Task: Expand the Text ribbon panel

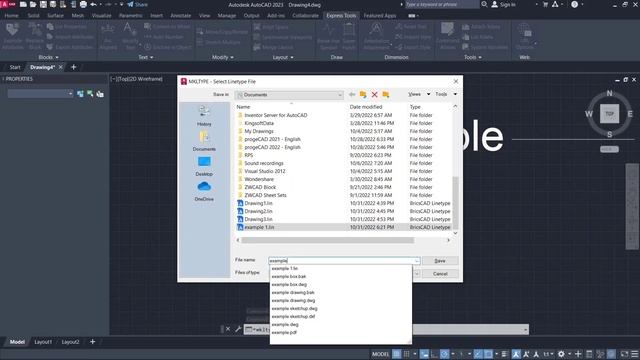Action: pyautogui.click(x=146, y=57)
